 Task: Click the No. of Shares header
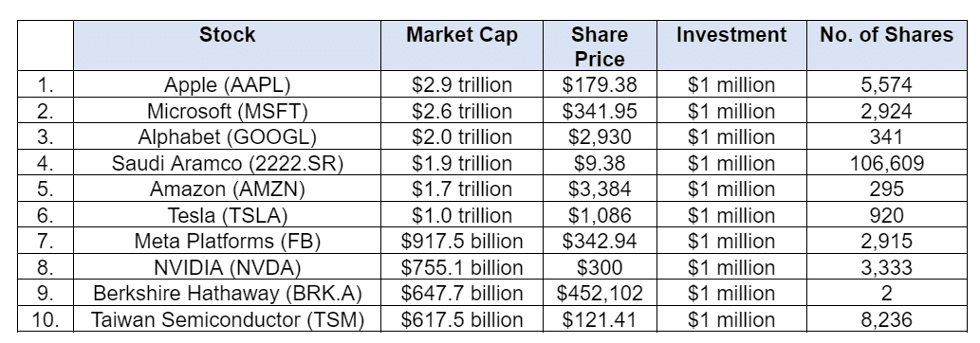pyautogui.click(x=886, y=45)
